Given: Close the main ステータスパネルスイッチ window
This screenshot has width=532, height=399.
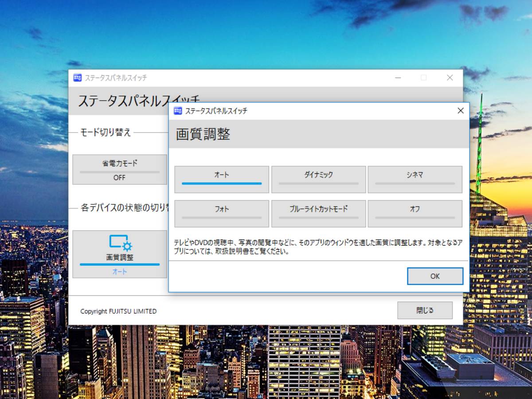Looking at the screenshot, I should (x=450, y=78).
